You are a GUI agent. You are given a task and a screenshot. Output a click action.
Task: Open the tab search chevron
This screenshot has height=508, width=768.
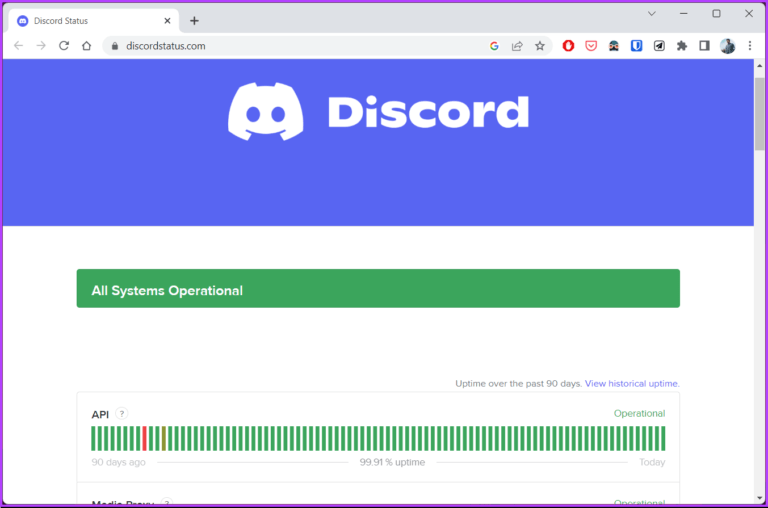click(x=651, y=14)
